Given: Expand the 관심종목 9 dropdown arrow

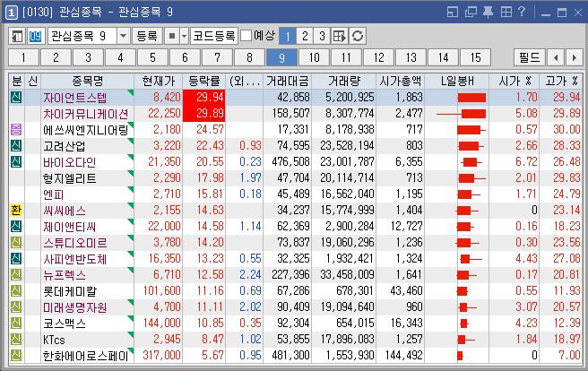Looking at the screenshot, I should click(124, 37).
